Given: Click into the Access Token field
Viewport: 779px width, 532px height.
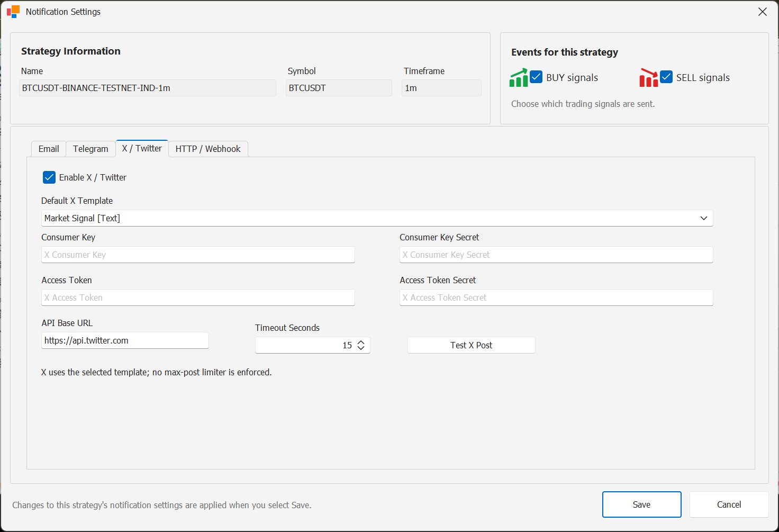Looking at the screenshot, I should coord(198,297).
